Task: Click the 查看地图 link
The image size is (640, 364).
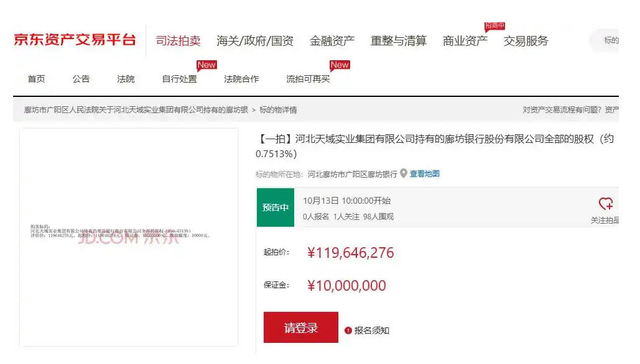Action: point(424,174)
